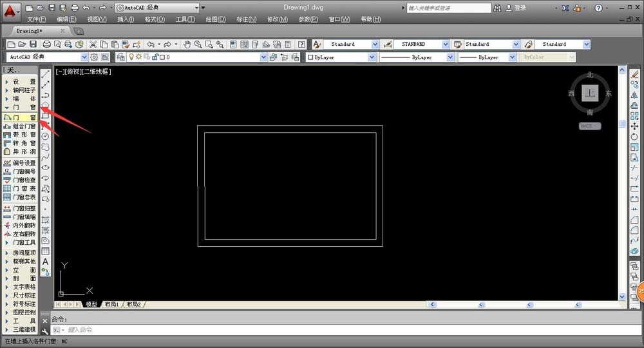Screen dimensions: 644x348
Task: Switch to the 模型 model tab
Action: [x=91, y=304]
